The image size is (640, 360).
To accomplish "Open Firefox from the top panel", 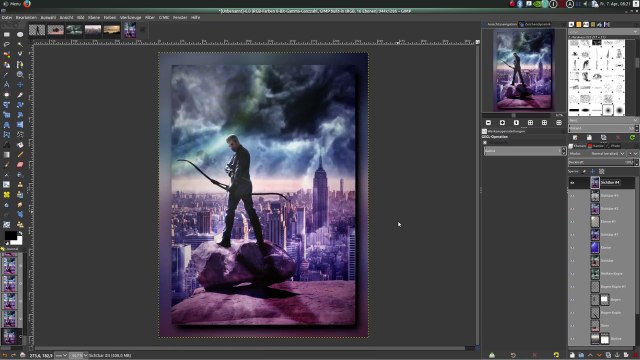I will point(27,4).
